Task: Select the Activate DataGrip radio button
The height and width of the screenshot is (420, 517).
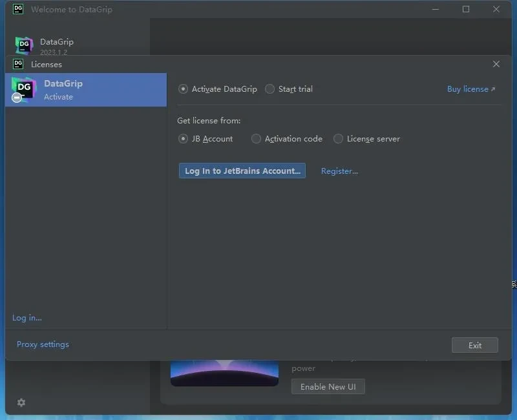Action: point(184,89)
